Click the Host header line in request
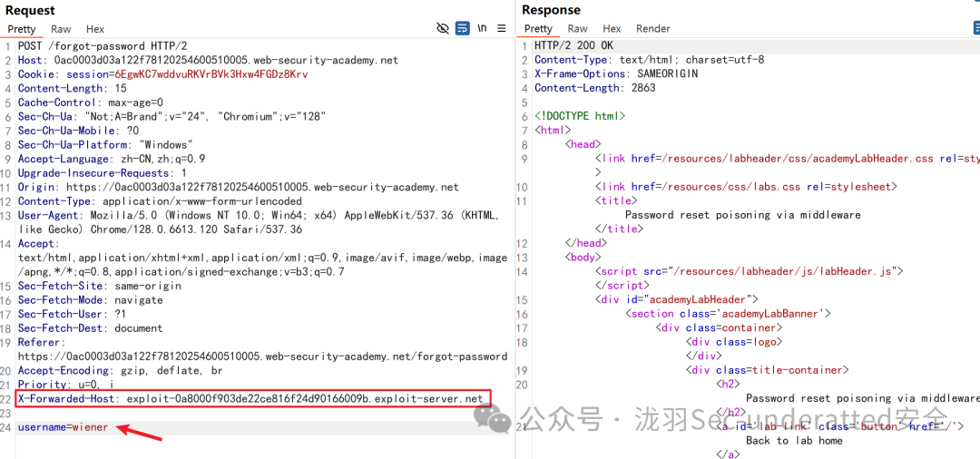980x459 pixels. 208,61
